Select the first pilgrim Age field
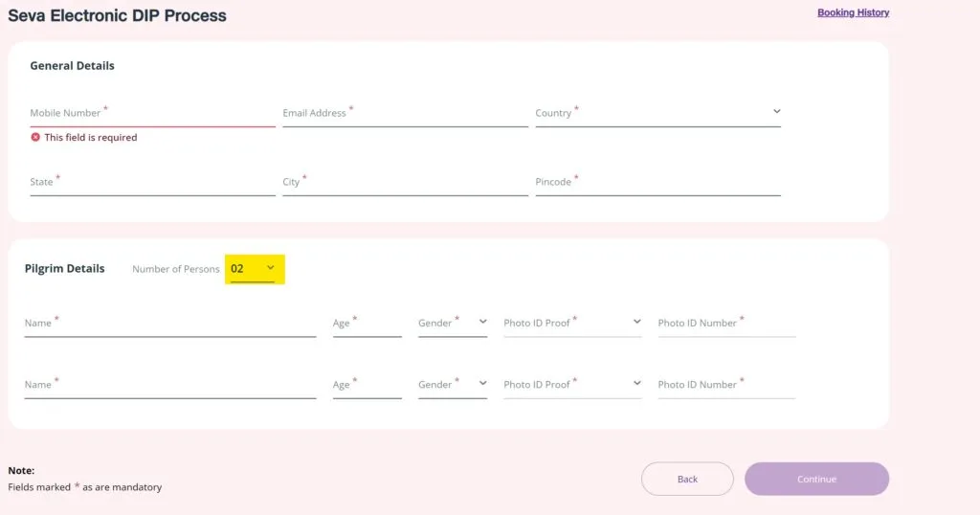Image resolution: width=980 pixels, height=515 pixels. 367,324
